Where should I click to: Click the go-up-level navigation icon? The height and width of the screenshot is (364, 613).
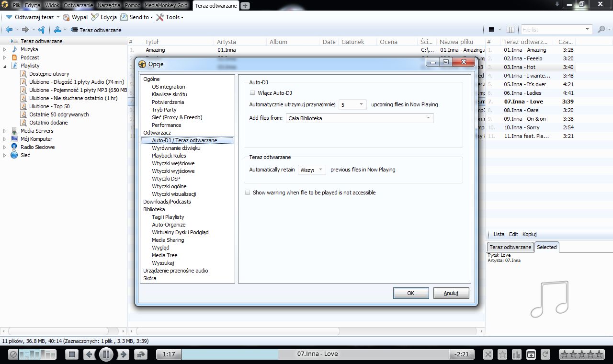(42, 30)
